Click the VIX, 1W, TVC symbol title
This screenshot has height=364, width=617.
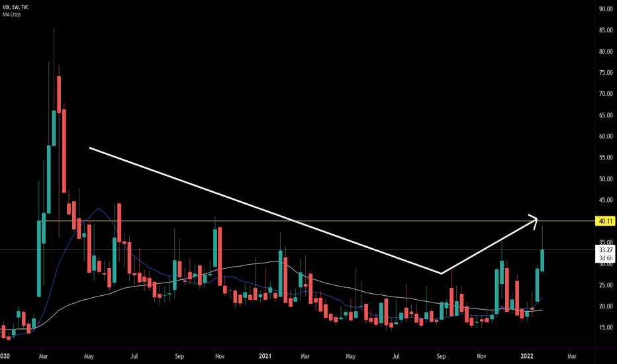15,7
